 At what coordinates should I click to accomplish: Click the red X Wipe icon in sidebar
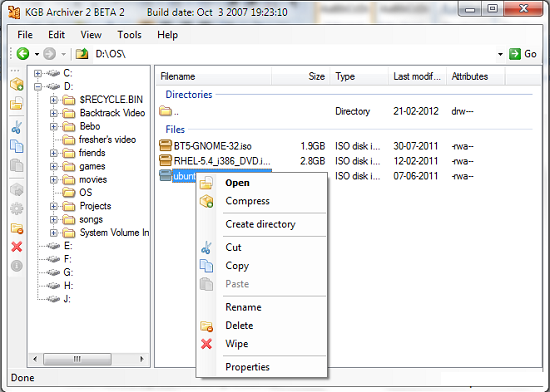pos(16,247)
